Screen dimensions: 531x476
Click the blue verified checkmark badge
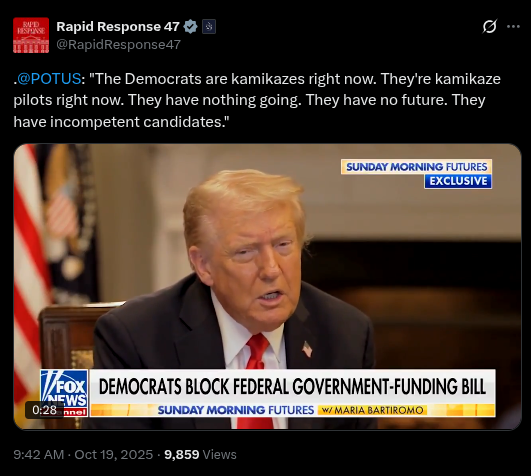point(190,26)
